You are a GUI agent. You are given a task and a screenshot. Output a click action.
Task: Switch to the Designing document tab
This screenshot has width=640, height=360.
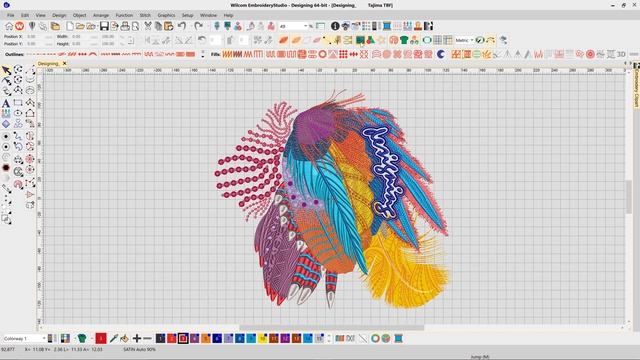[x=49, y=64]
